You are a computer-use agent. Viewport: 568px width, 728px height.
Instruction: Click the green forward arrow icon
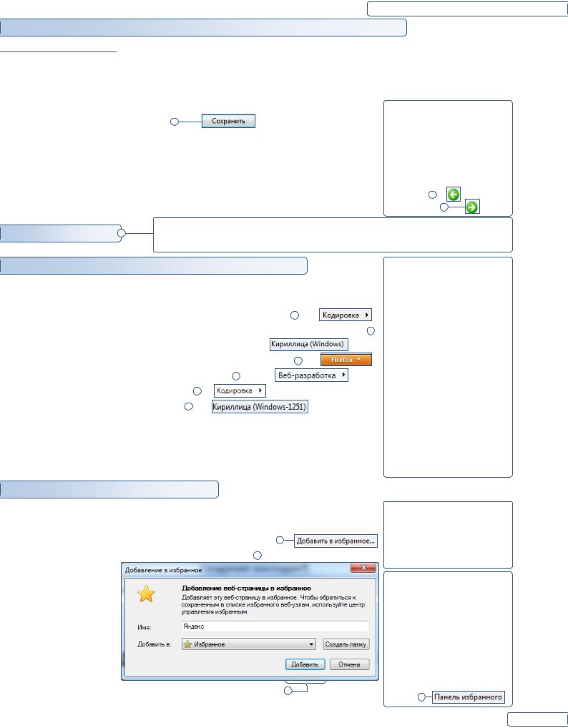[472, 207]
